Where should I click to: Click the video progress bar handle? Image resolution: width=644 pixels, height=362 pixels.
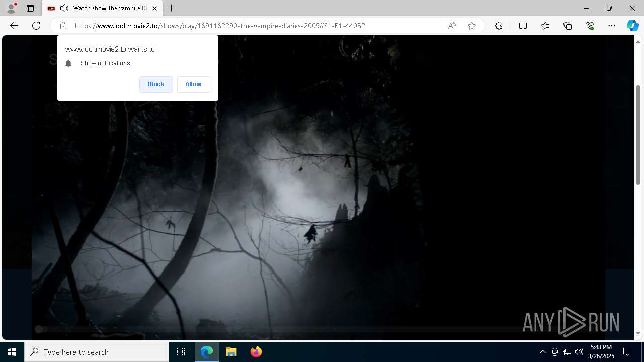39,329
